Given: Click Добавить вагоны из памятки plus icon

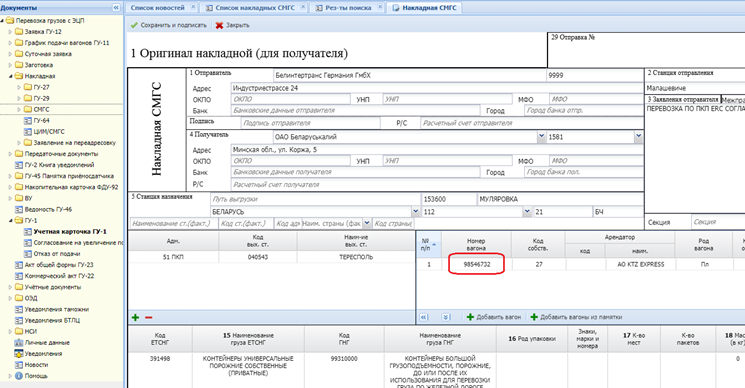Looking at the screenshot, I should [534, 317].
